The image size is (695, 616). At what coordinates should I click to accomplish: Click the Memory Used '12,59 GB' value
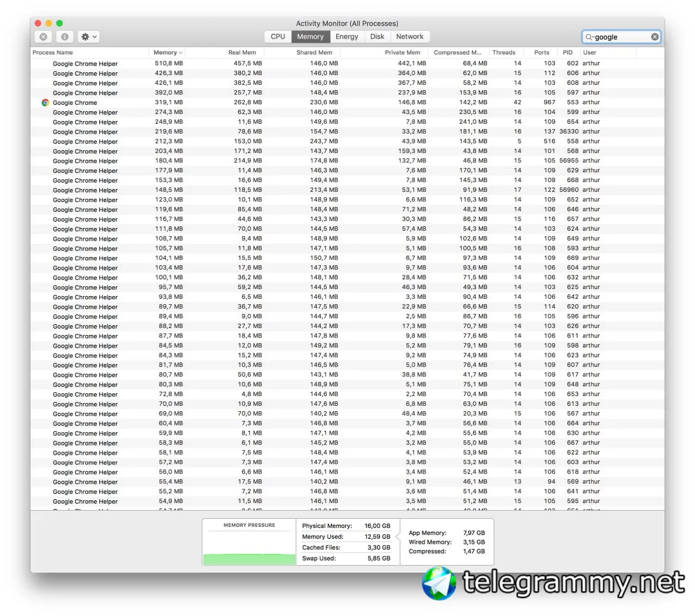pyautogui.click(x=377, y=537)
